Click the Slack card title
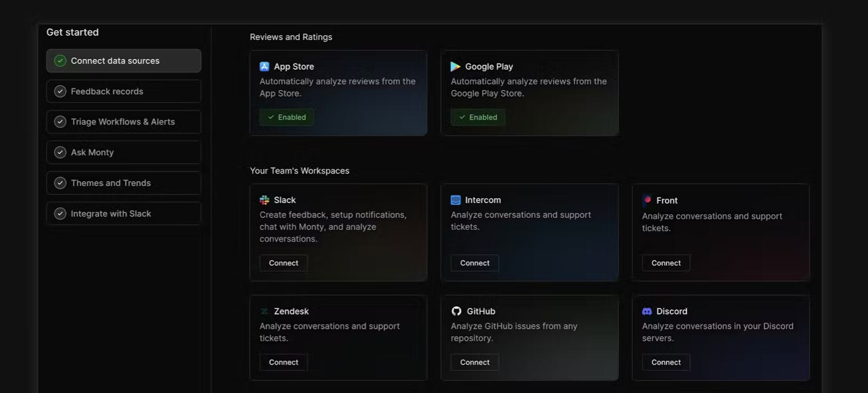The width and height of the screenshot is (868, 393). tap(285, 200)
